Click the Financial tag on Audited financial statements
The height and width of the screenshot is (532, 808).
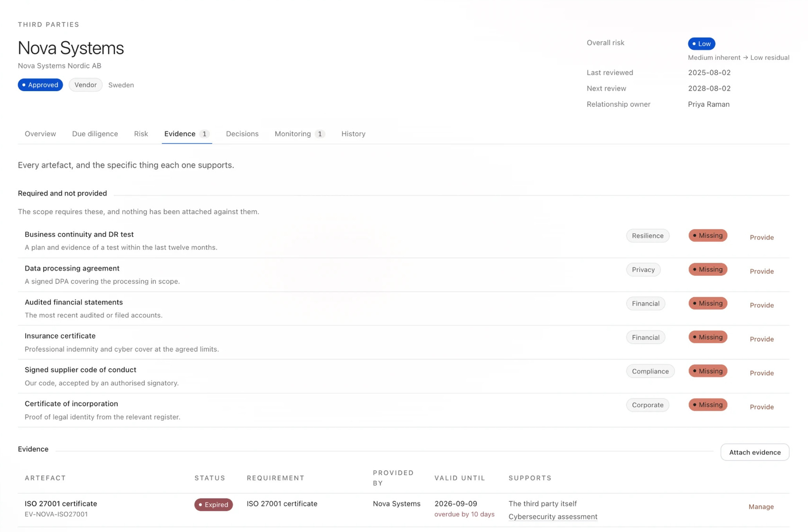(x=646, y=303)
